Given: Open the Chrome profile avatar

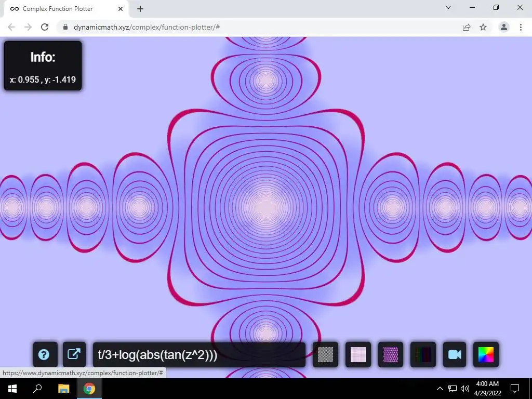Looking at the screenshot, I should [x=504, y=27].
